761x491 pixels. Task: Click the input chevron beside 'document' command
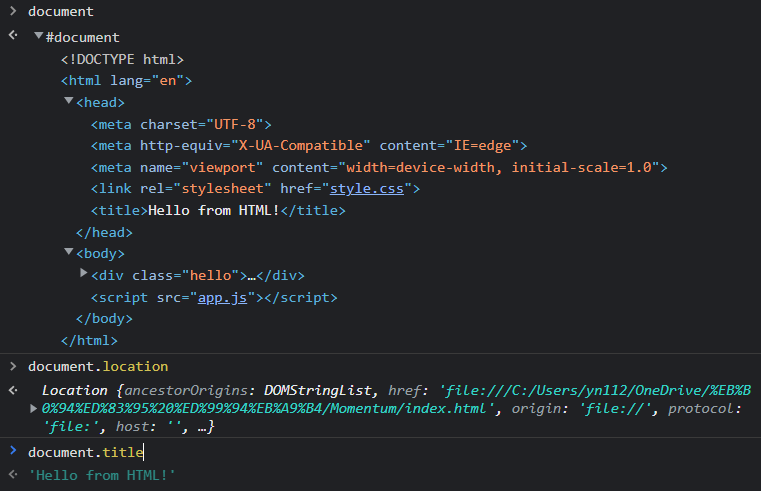(13, 11)
